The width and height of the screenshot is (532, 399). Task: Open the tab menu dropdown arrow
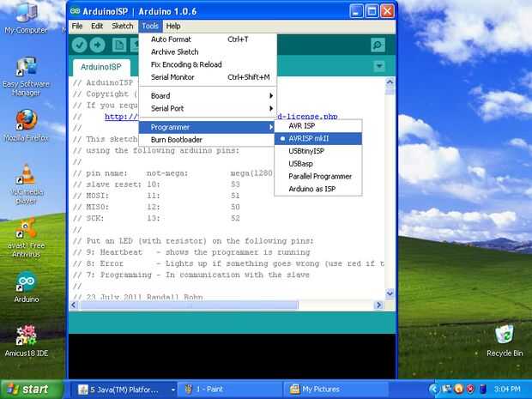point(379,66)
